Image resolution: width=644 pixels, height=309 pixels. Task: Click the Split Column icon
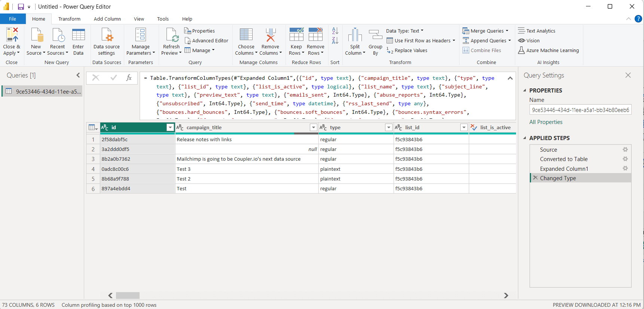[355, 34]
